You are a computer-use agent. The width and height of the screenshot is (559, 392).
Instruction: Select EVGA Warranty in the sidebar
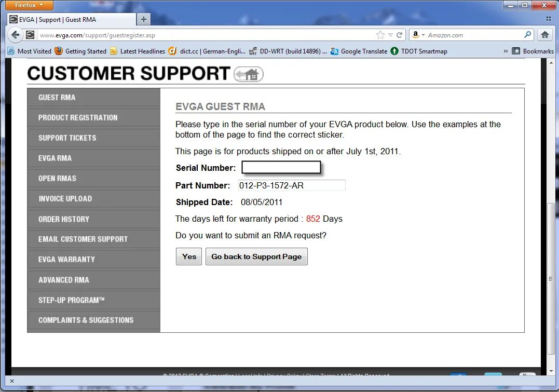(x=94, y=259)
